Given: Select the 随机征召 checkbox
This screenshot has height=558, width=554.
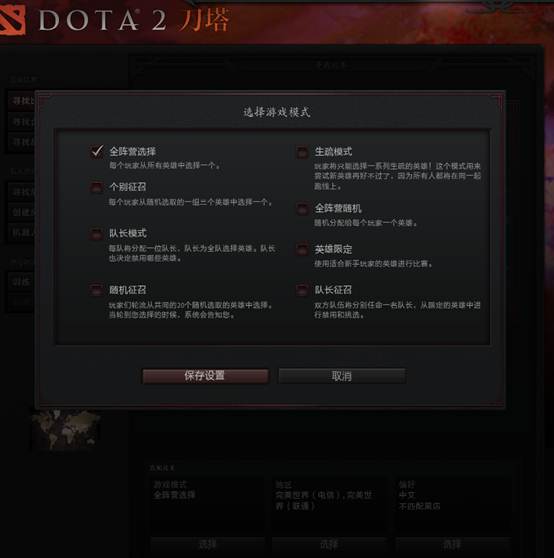Looking at the screenshot, I should click(x=96, y=290).
